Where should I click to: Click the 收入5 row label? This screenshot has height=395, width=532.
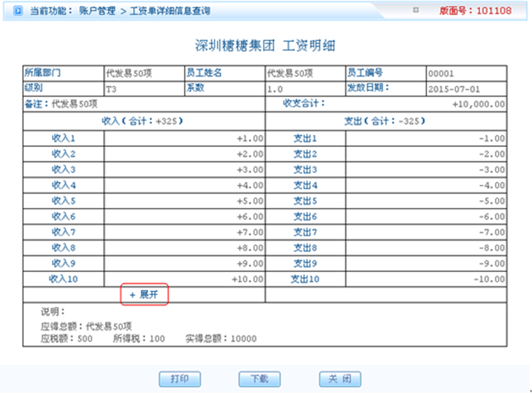pos(63,201)
